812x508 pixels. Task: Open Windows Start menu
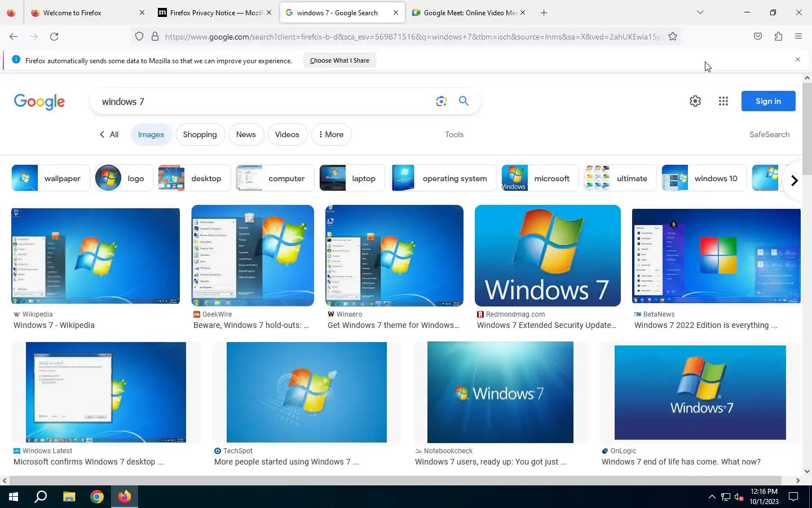[14, 497]
